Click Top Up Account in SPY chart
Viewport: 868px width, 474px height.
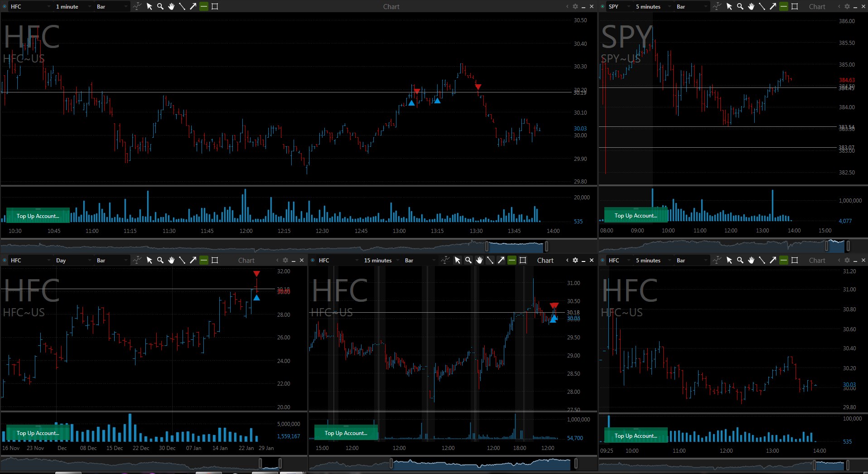[636, 215]
